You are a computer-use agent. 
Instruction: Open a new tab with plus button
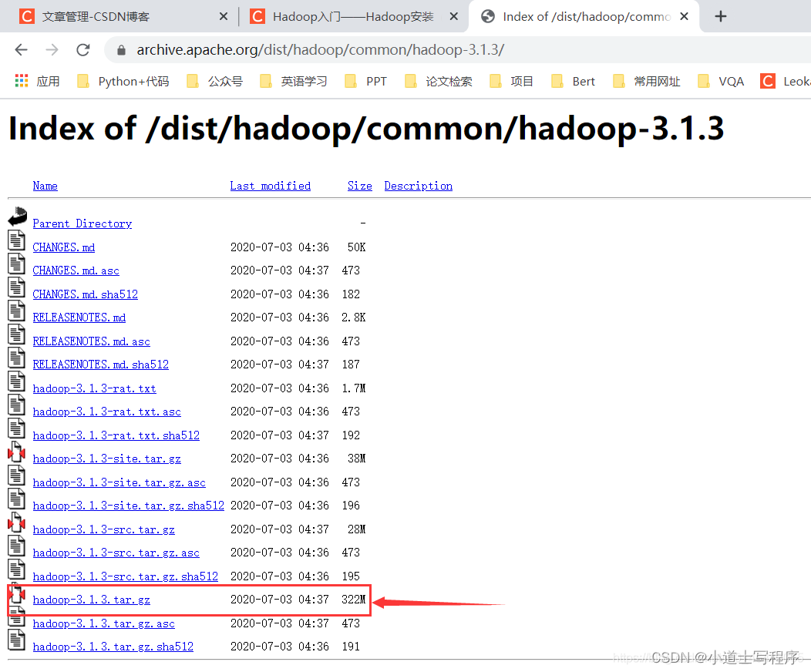pyautogui.click(x=721, y=16)
